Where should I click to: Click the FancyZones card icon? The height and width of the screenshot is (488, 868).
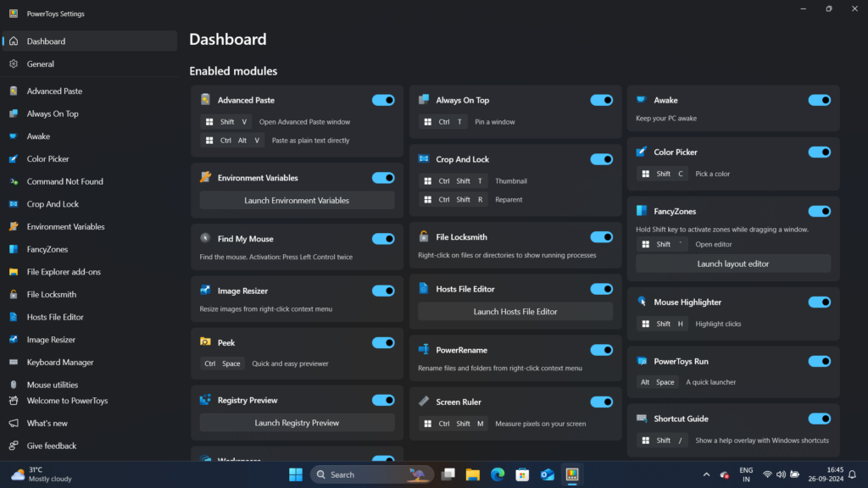[x=642, y=211]
